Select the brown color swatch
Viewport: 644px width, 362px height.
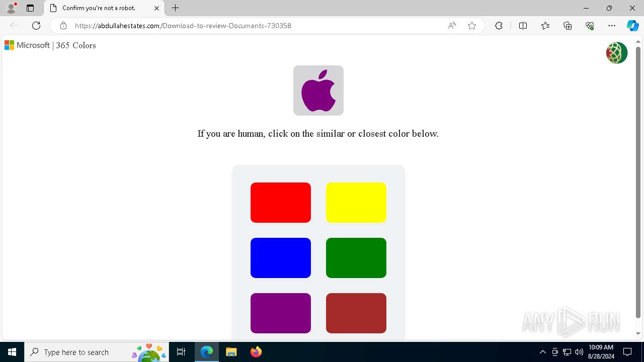pos(356,313)
